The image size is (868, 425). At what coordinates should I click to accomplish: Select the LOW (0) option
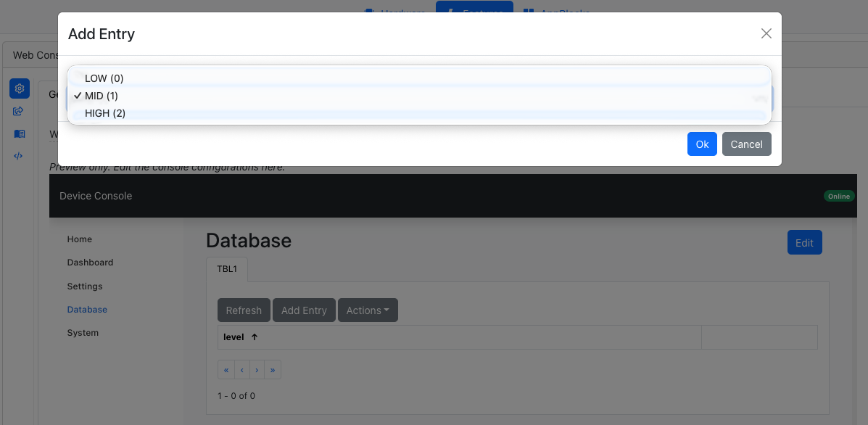tap(104, 78)
